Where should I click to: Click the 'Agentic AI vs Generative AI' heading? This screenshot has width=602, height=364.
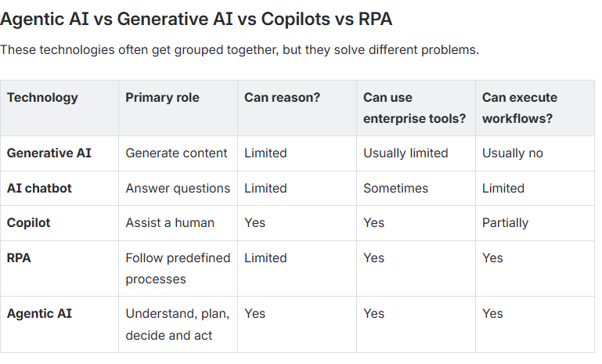(196, 20)
